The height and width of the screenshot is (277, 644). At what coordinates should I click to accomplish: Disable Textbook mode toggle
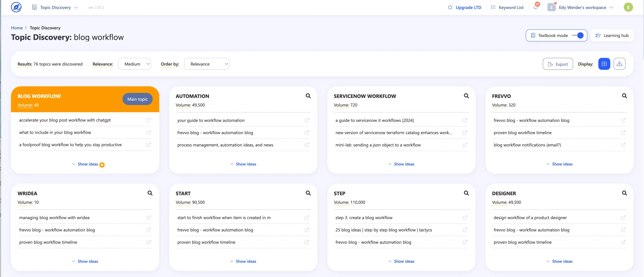[x=578, y=35]
